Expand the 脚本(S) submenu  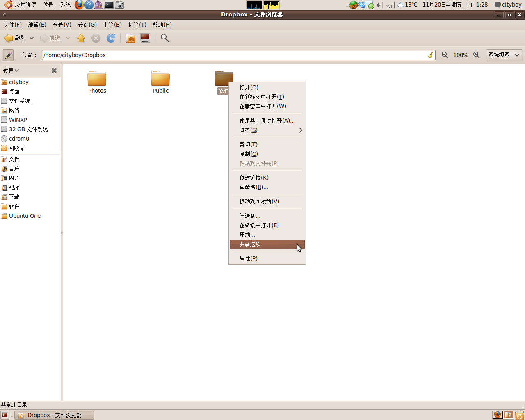(267, 130)
